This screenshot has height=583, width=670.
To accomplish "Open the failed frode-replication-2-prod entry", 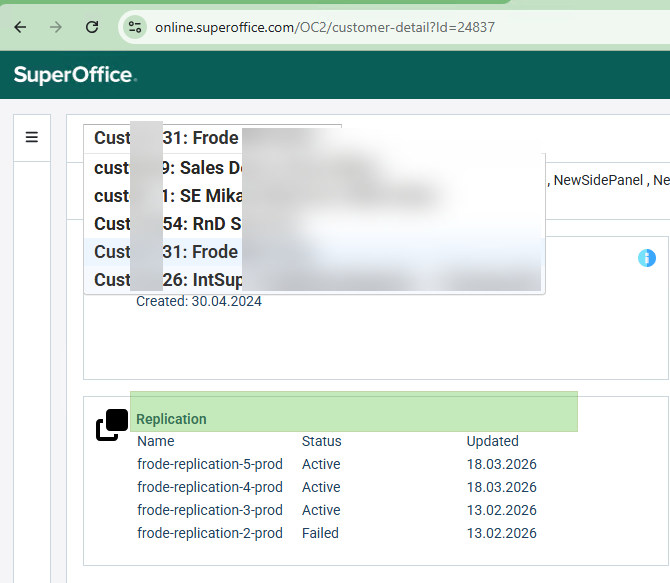I will 210,533.
